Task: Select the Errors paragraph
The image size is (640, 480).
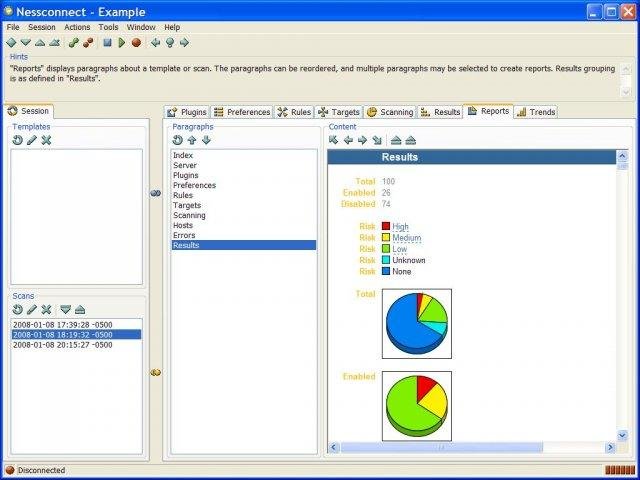Action: (243, 235)
